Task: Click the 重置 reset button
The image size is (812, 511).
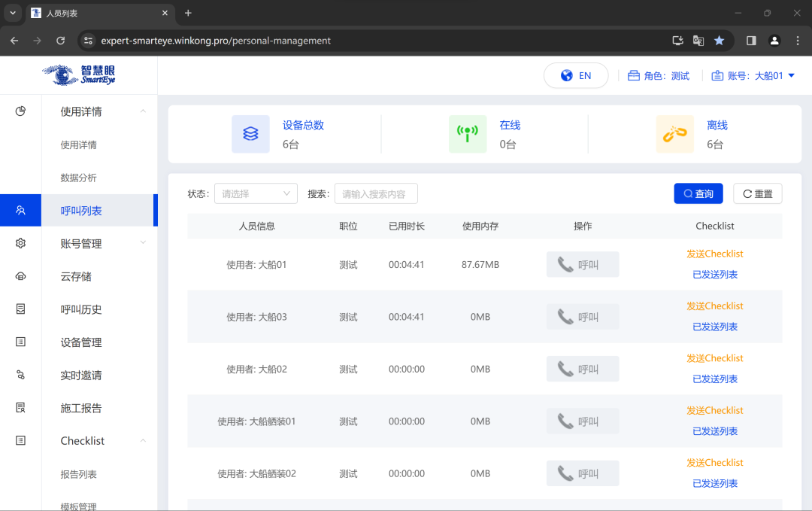Action: tap(758, 193)
